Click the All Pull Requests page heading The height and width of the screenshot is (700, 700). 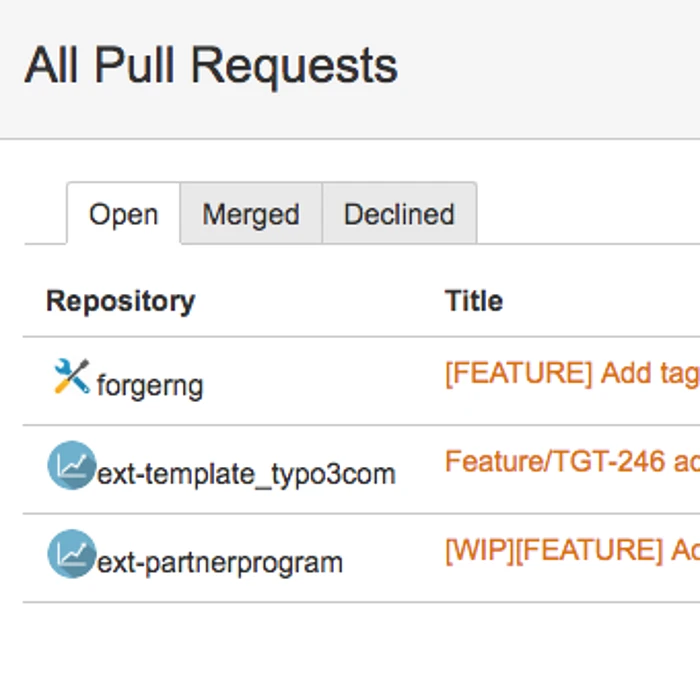click(211, 66)
